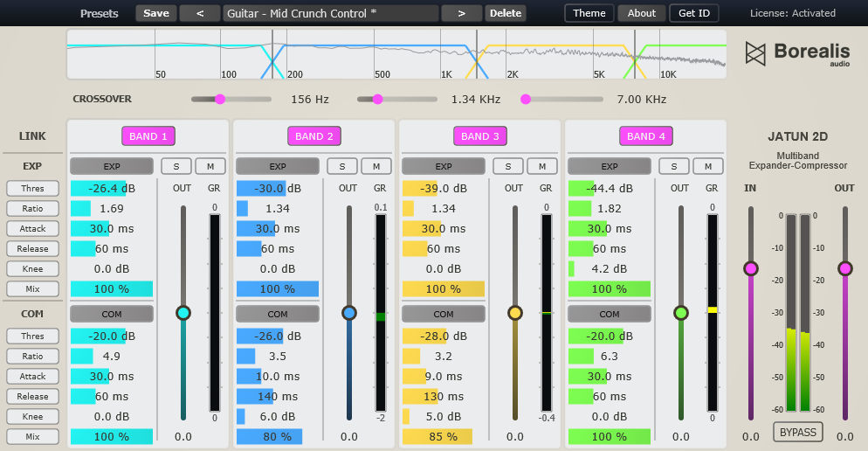Save the current preset
Screen dimensions: 868x451
coord(156,13)
